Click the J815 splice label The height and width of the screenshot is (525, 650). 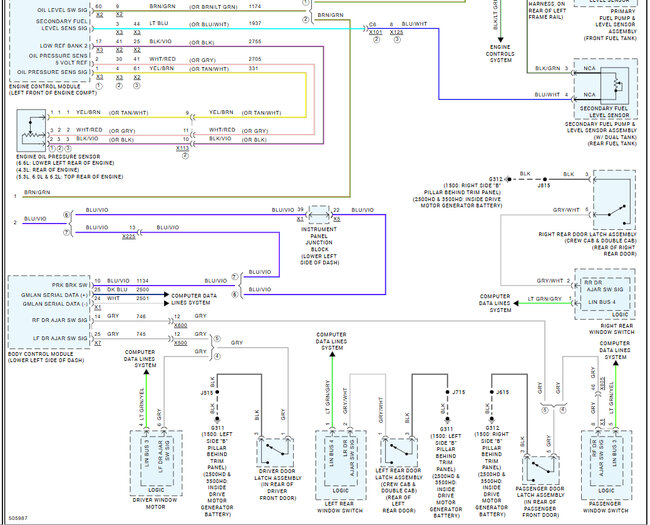544,185
